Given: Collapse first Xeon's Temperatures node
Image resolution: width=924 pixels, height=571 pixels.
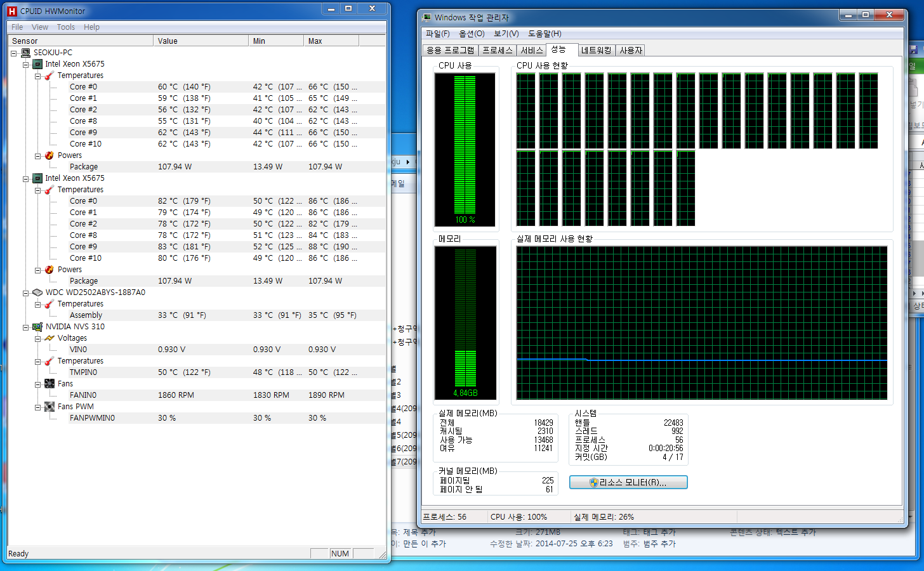Looking at the screenshot, I should tap(38, 76).
